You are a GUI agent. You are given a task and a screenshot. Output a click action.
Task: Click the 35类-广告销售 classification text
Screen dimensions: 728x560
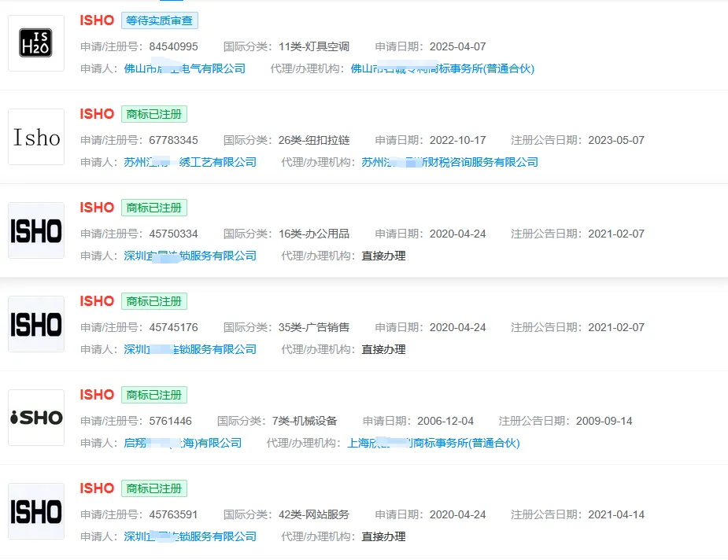(x=314, y=327)
